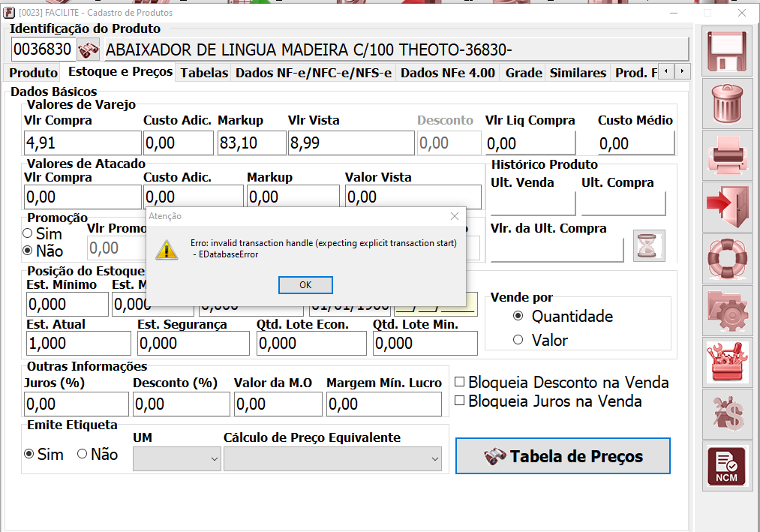760x532 pixels.
Task: Open help via the lifebuoy icon
Action: (x=727, y=258)
